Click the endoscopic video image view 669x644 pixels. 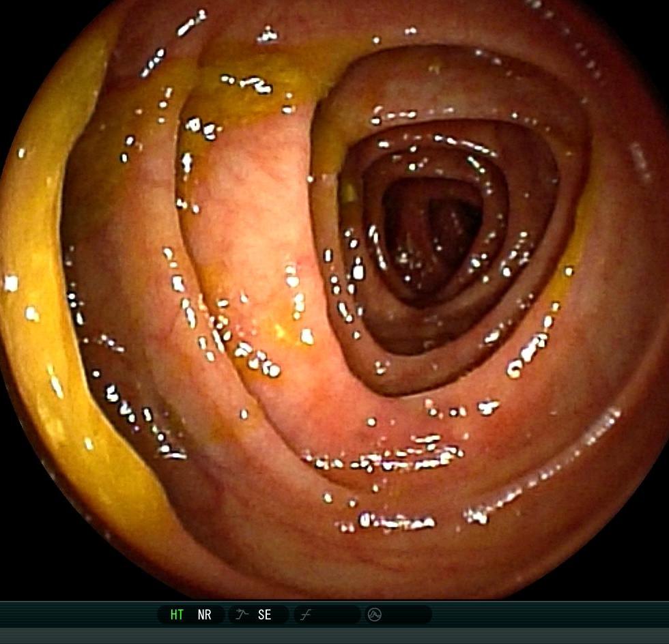coord(334,299)
